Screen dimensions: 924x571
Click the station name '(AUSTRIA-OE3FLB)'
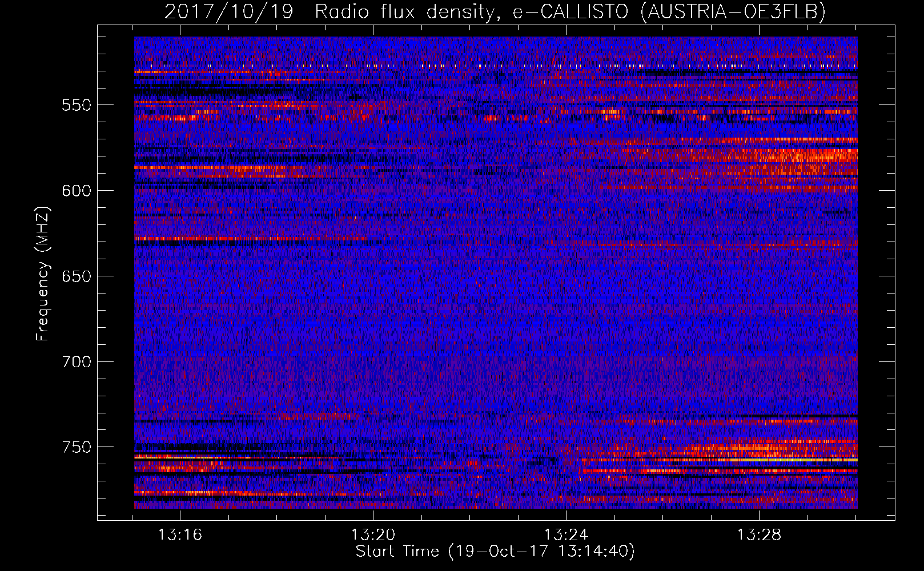(733, 11)
